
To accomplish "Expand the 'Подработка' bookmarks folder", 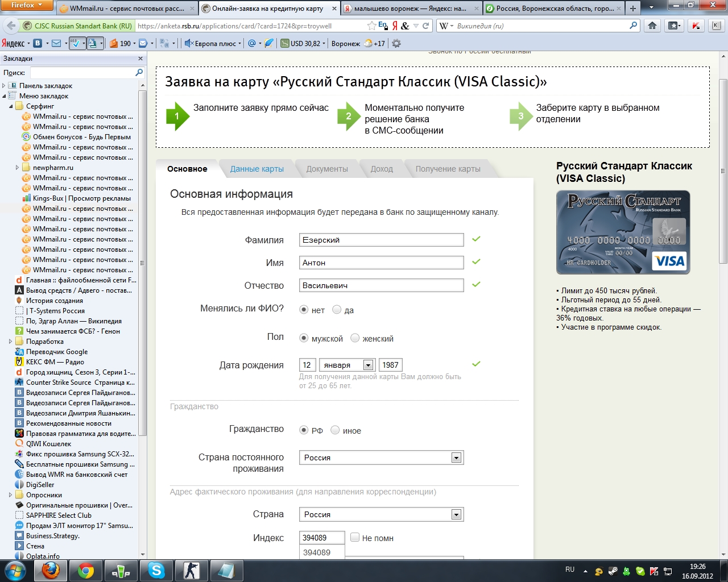I will (x=11, y=342).
